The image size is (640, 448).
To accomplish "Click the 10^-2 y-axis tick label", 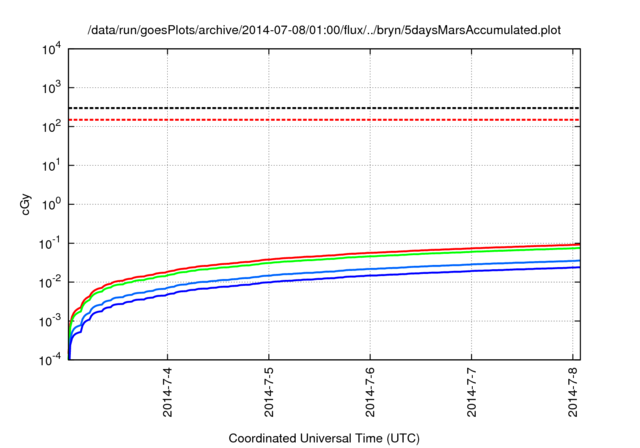I will click(51, 282).
